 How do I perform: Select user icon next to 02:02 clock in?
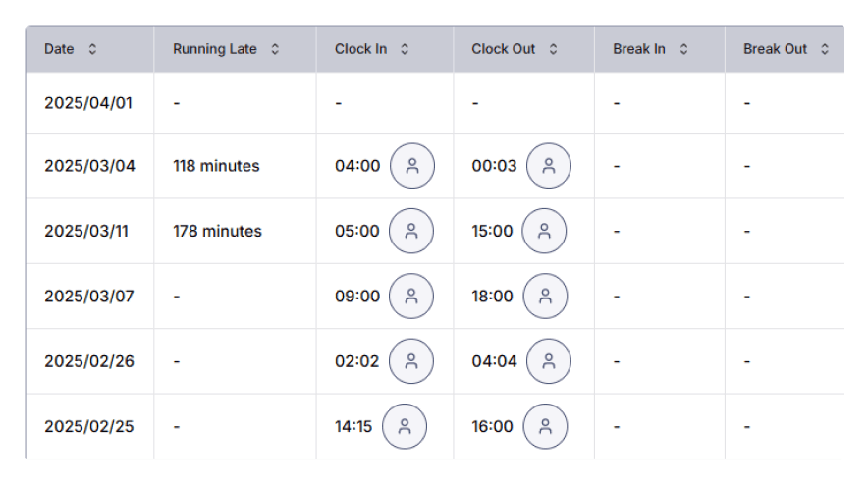click(411, 360)
